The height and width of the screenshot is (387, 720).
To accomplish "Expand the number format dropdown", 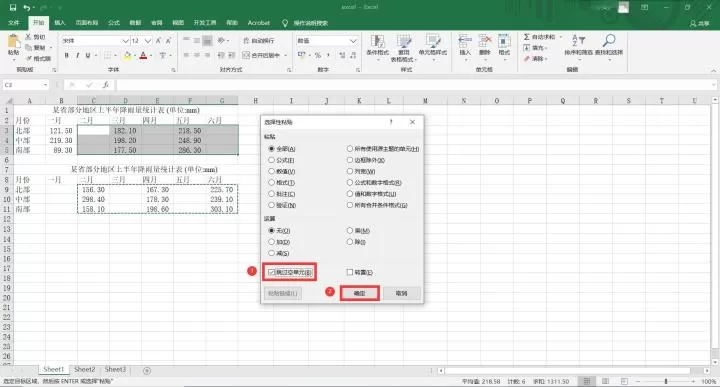I will coord(353,41).
